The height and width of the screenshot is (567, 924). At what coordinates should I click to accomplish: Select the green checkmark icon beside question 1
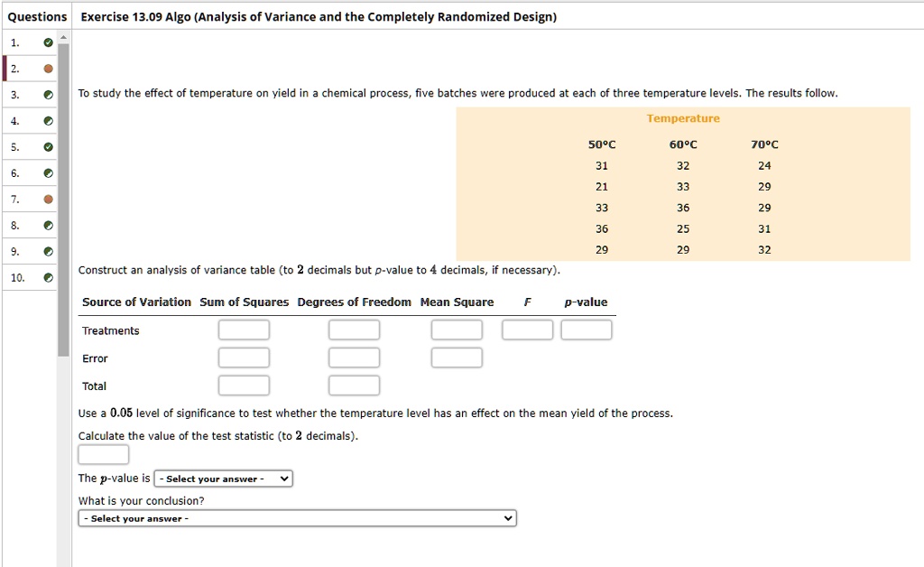pyautogui.click(x=49, y=42)
